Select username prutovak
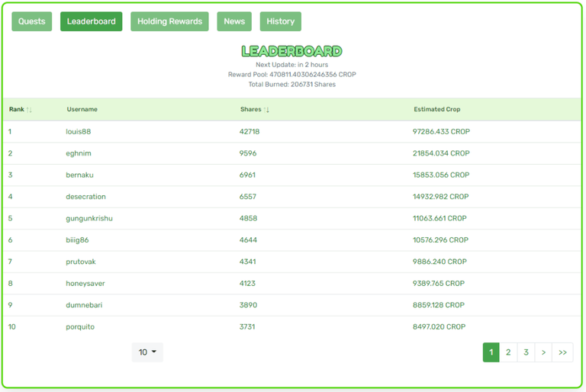This screenshot has width=586, height=392. (81, 262)
